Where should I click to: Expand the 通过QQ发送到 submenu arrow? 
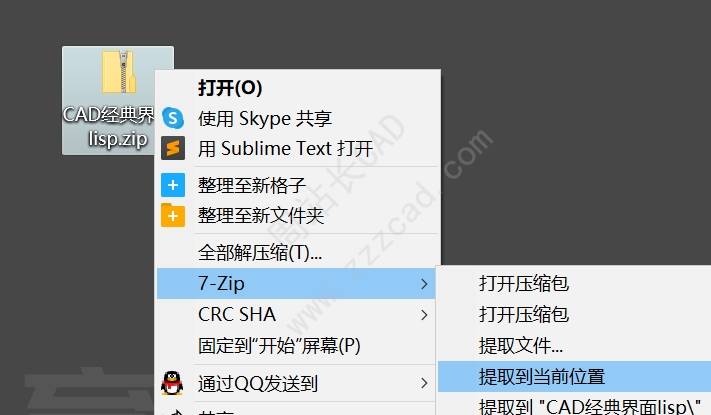(424, 383)
